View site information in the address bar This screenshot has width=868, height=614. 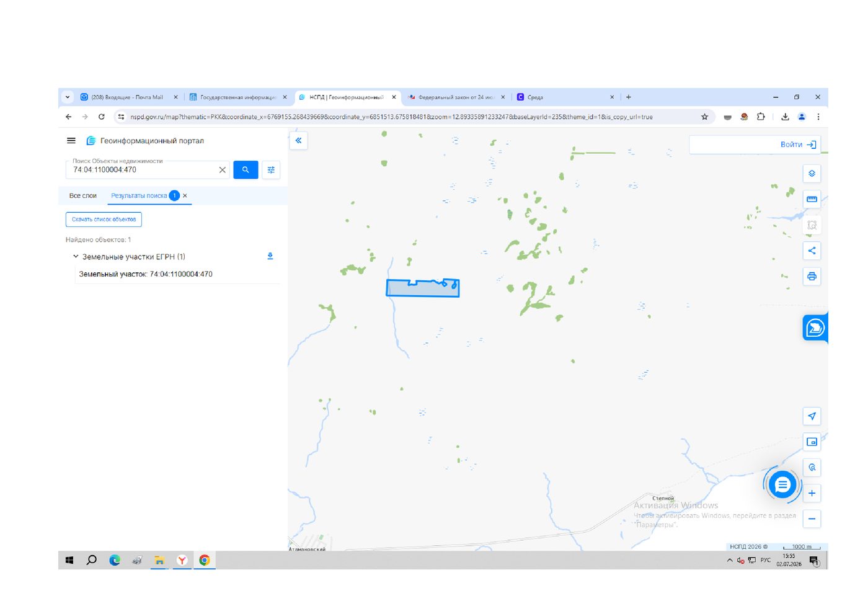pyautogui.click(x=122, y=117)
